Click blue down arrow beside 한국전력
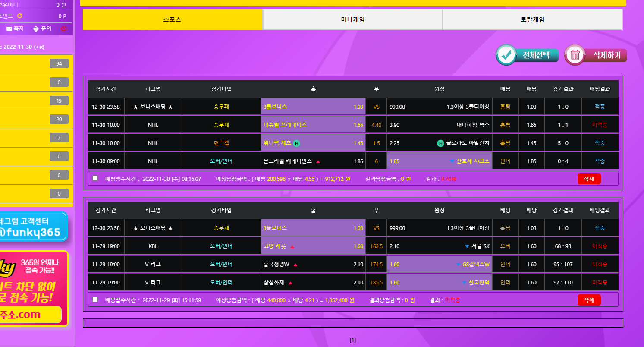The height and width of the screenshot is (347, 644). [464, 283]
